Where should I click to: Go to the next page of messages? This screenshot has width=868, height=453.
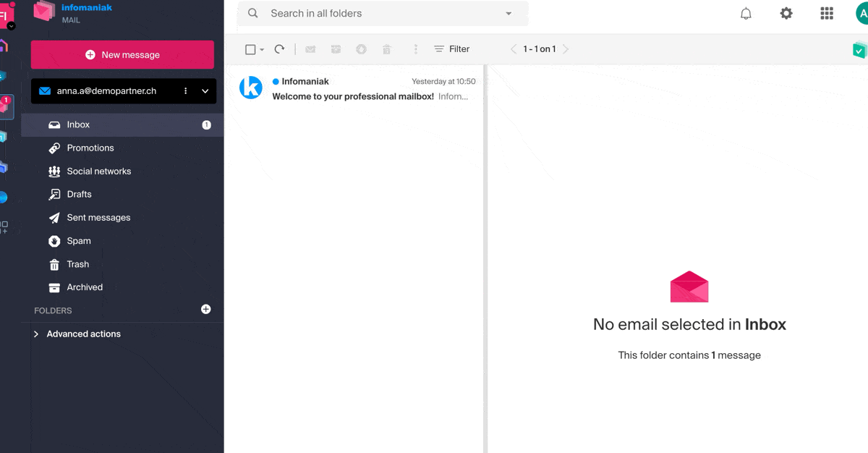coord(566,49)
